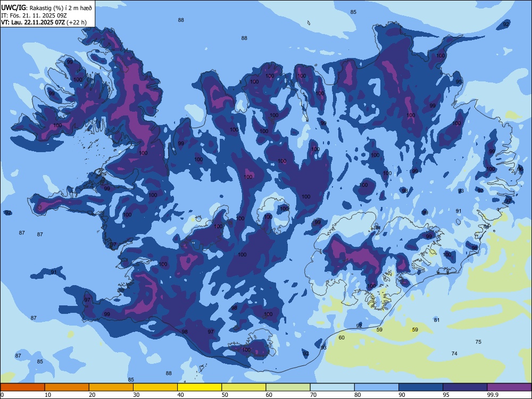This screenshot has height=399, width=532.
Task: Click the legend label '40'
Action: tap(181, 395)
